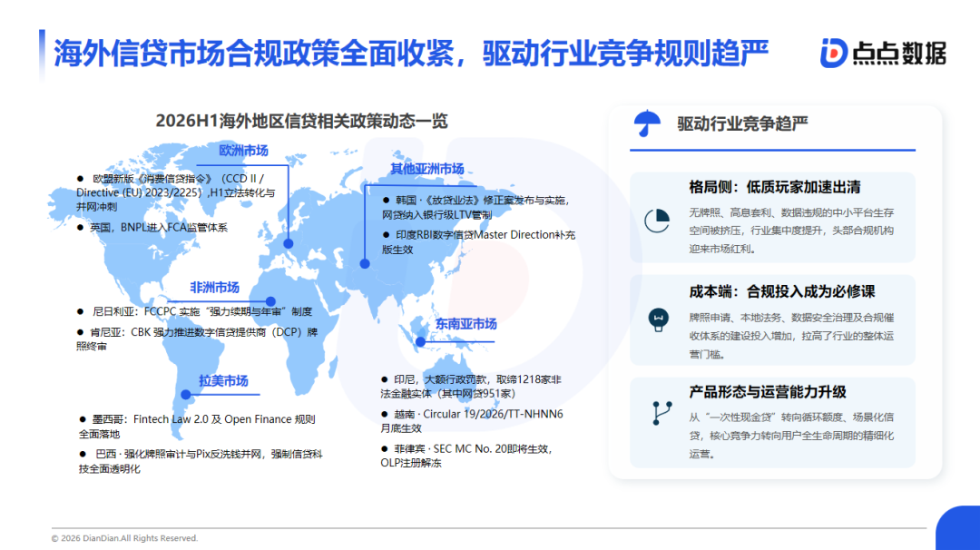Viewport: 980px width, 550px height.
Task: Click the 牌照申请、本地法务 description paragraph
Action: click(x=791, y=336)
